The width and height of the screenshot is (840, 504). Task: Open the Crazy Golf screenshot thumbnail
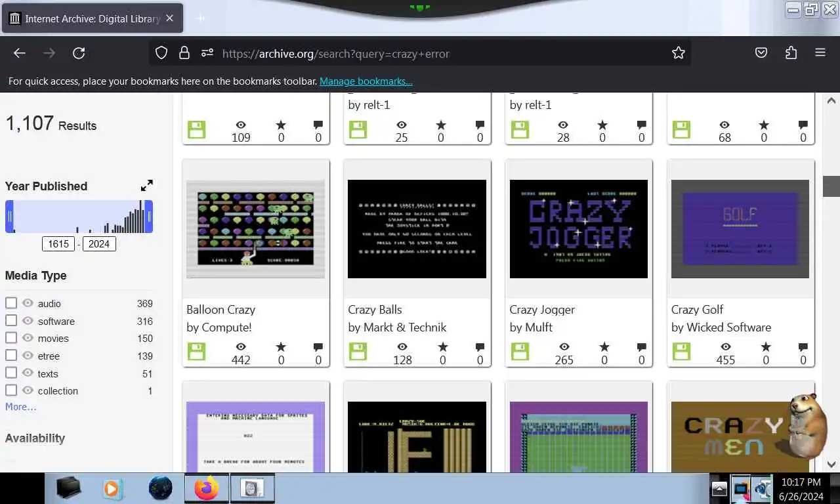point(740,229)
